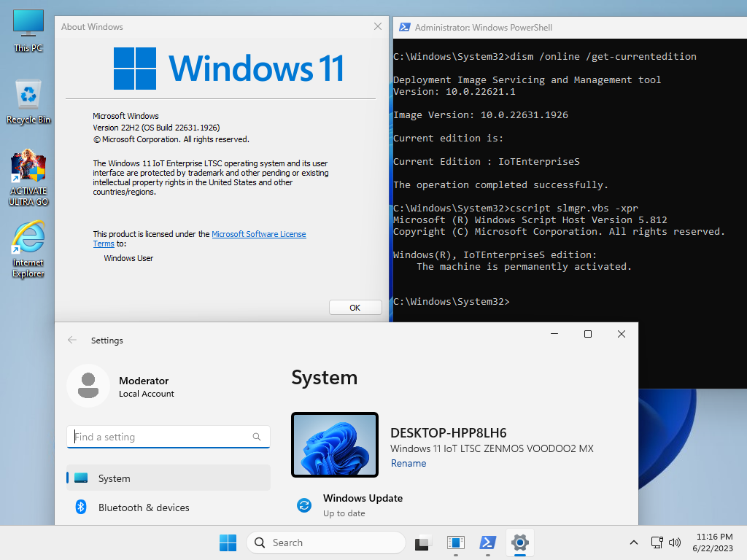Open Task View from taskbar
The width and height of the screenshot is (747, 560).
[422, 542]
